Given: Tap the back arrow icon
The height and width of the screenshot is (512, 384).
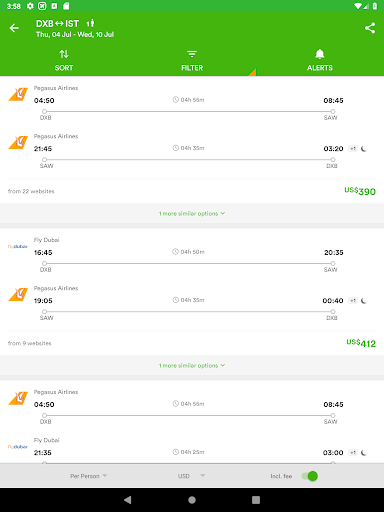Looking at the screenshot, I should pyautogui.click(x=14, y=28).
